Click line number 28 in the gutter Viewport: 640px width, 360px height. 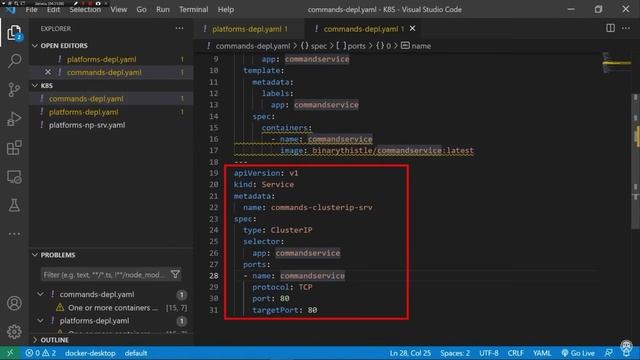213,276
